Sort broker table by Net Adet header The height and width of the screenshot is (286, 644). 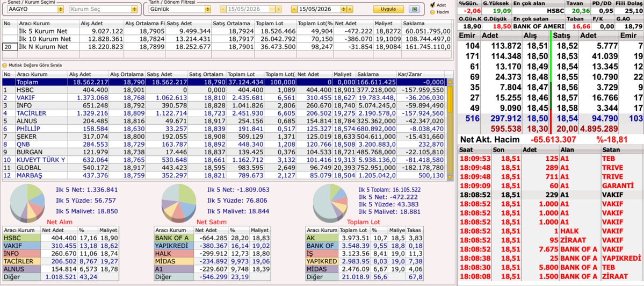tap(315, 74)
